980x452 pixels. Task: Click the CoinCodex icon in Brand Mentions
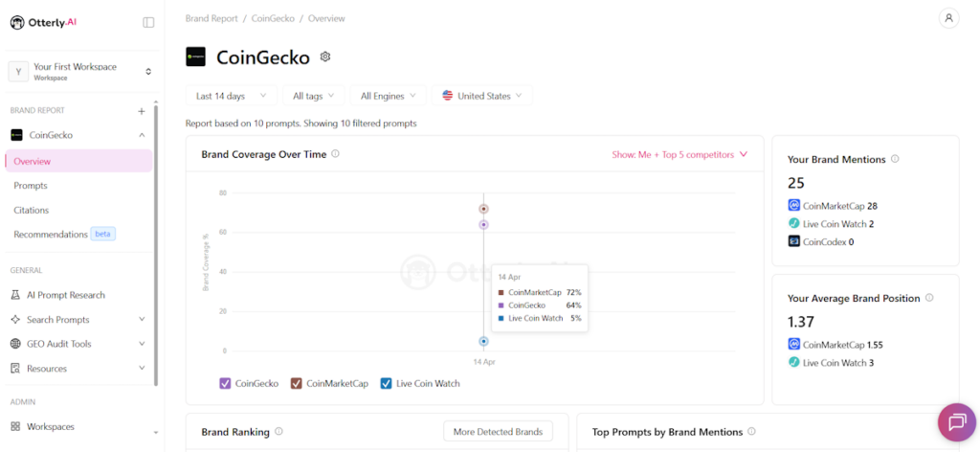click(793, 241)
